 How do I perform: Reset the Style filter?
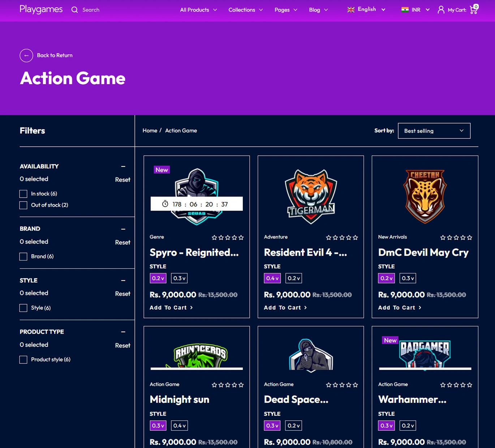pyautogui.click(x=122, y=294)
